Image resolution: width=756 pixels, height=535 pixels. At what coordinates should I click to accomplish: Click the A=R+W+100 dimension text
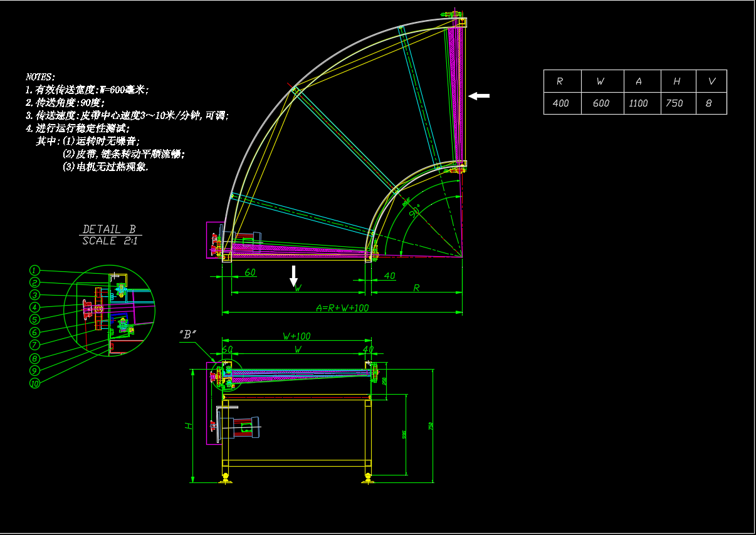[342, 308]
